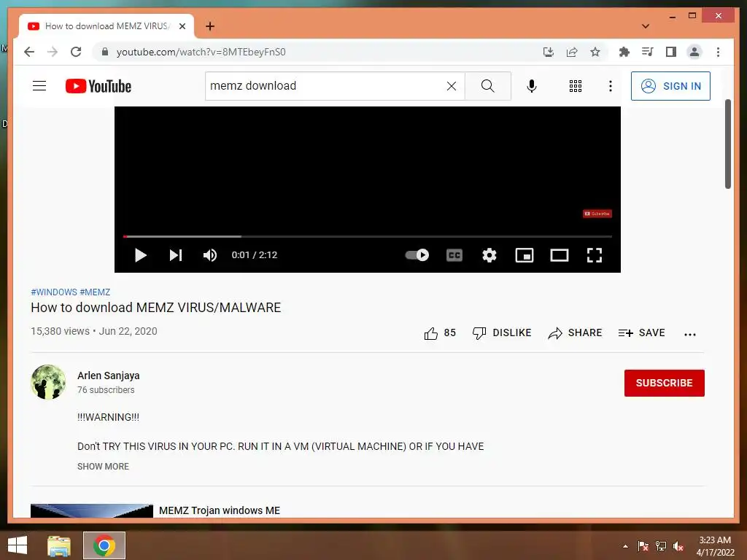Install app via the address bar icon

tap(549, 52)
